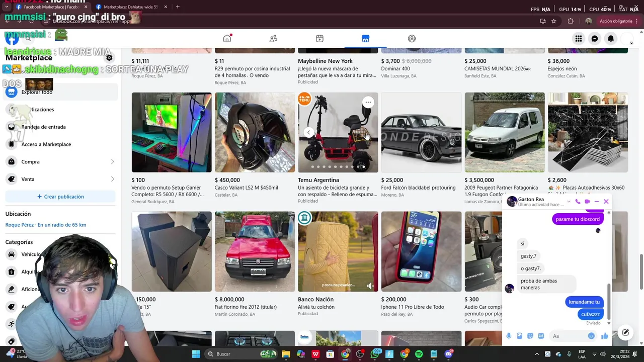
Task: Switch to Daihatsu wide 55 Marketplace tab
Action: click(131, 7)
